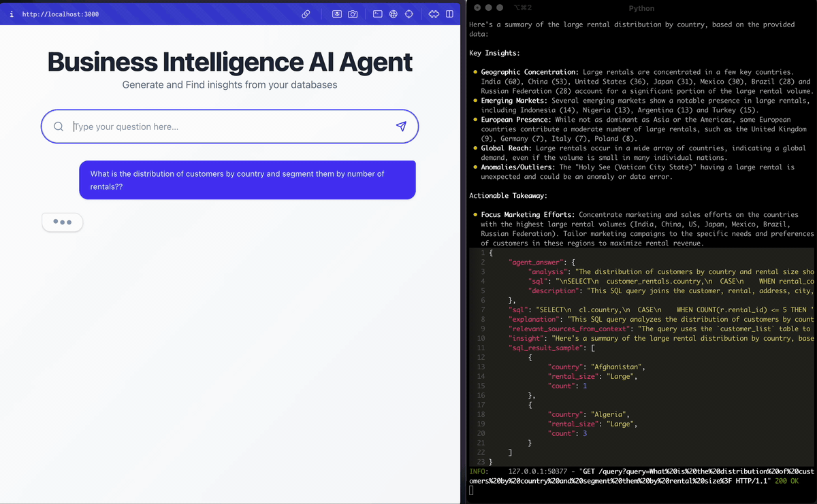Click the '200 OK' status in terminal log
The image size is (817, 504).
785,481
